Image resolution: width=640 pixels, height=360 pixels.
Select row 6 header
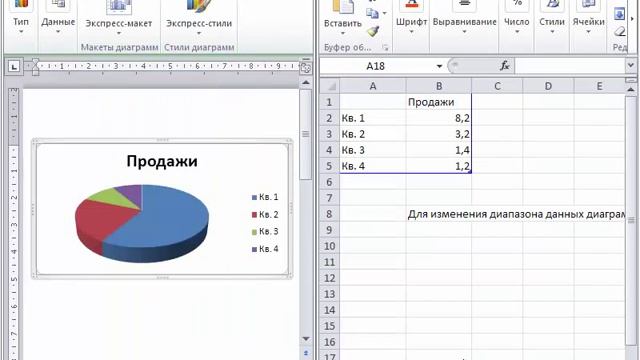tap(329, 182)
